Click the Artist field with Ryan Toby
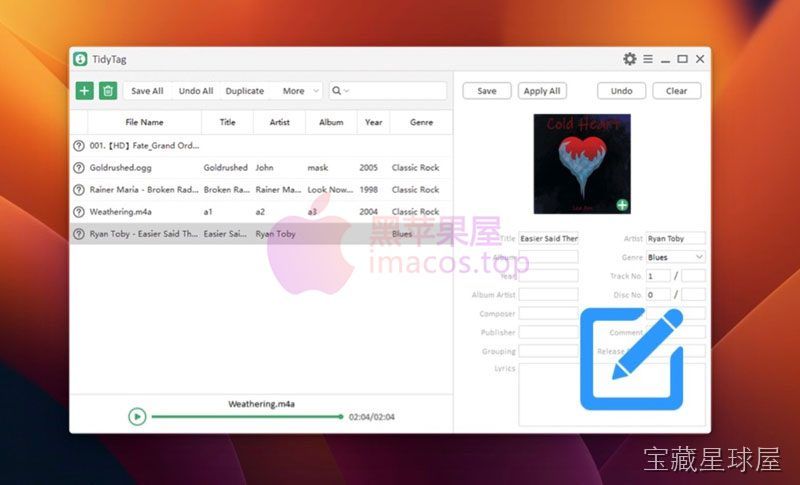 tap(676, 238)
